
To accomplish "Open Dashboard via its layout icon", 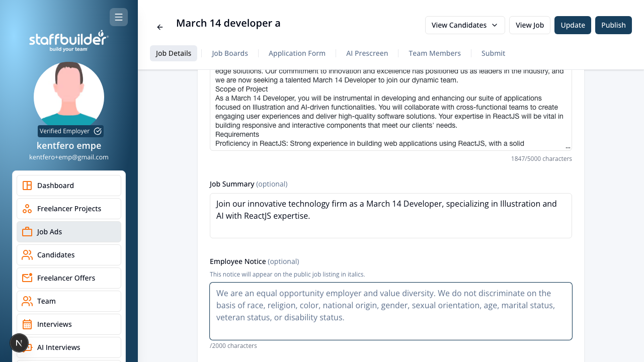I will pyautogui.click(x=27, y=186).
